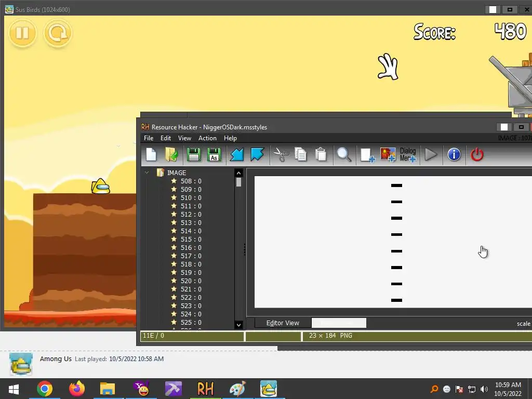
Task: Open File Explorer from the taskbar
Action: [x=108, y=389]
